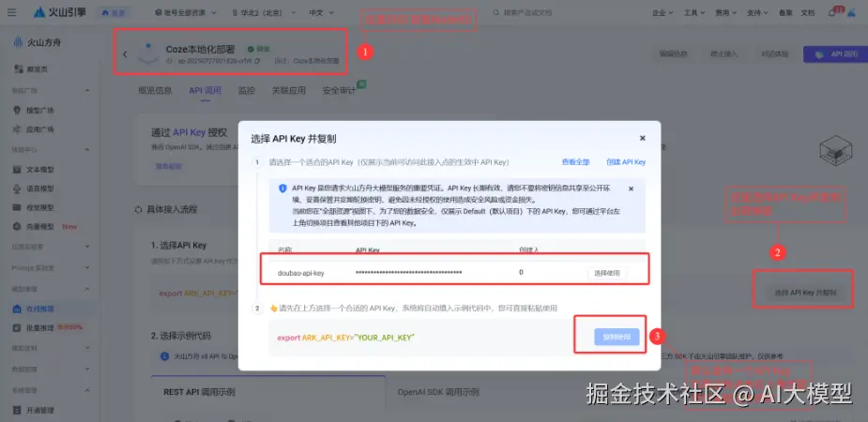Open the 支持 dropdown menu
The image size is (868, 422).
click(757, 13)
